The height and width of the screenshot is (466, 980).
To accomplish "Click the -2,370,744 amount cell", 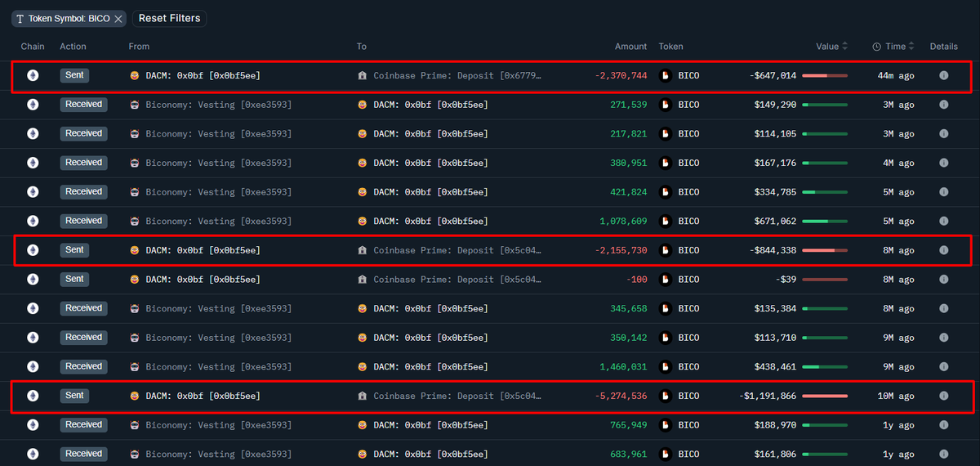I will point(621,75).
